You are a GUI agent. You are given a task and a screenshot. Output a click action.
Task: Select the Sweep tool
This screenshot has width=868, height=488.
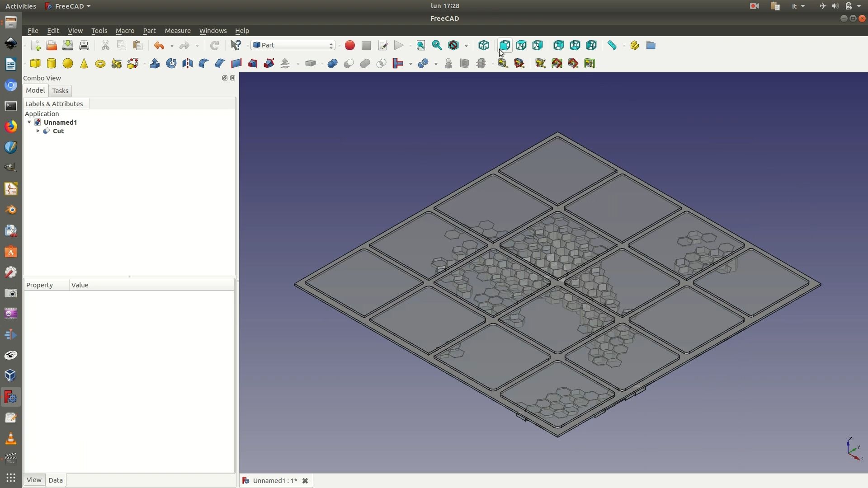tap(269, 63)
